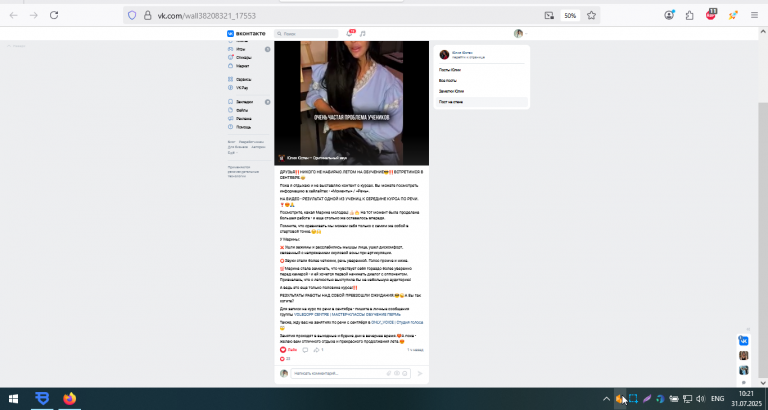Open the post timestamp link

click(415, 350)
